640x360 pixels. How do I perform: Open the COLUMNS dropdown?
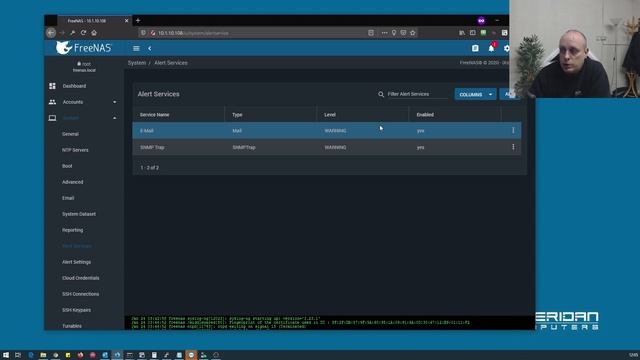(476, 94)
